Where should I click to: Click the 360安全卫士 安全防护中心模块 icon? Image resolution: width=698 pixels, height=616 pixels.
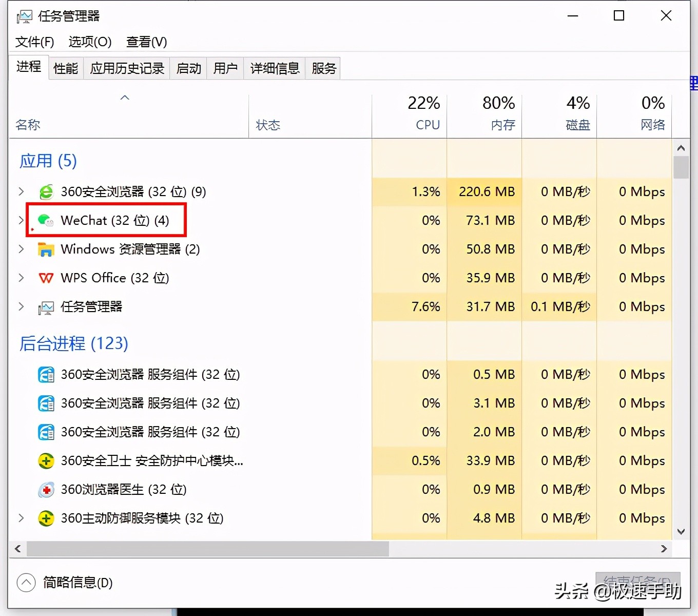(x=46, y=461)
